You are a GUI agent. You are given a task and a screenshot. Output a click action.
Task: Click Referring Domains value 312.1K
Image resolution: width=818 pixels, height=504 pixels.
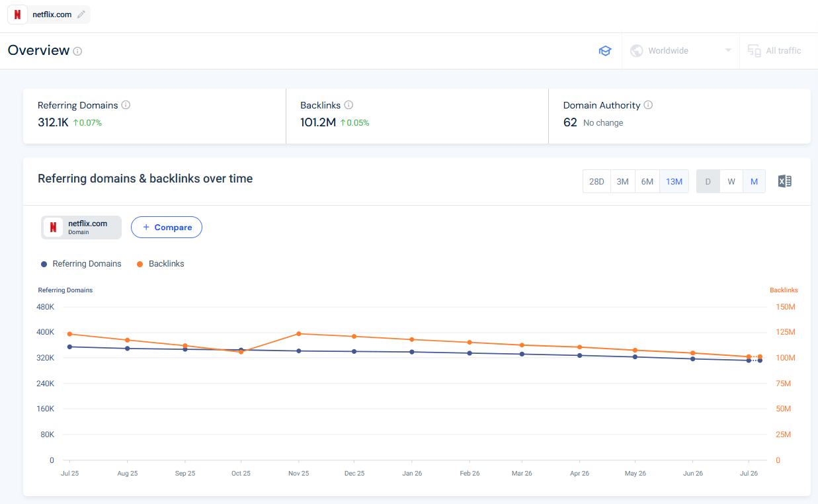point(53,122)
